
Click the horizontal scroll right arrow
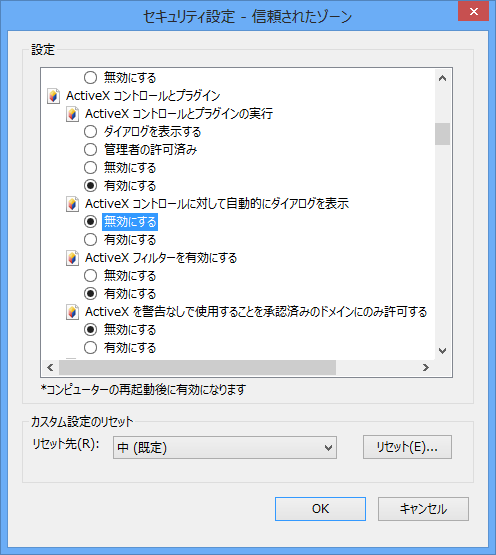coord(426,368)
